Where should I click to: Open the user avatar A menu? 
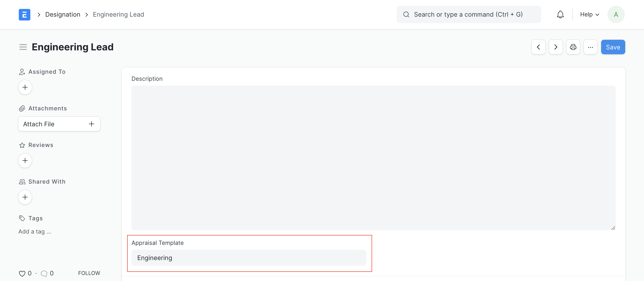coord(616,14)
